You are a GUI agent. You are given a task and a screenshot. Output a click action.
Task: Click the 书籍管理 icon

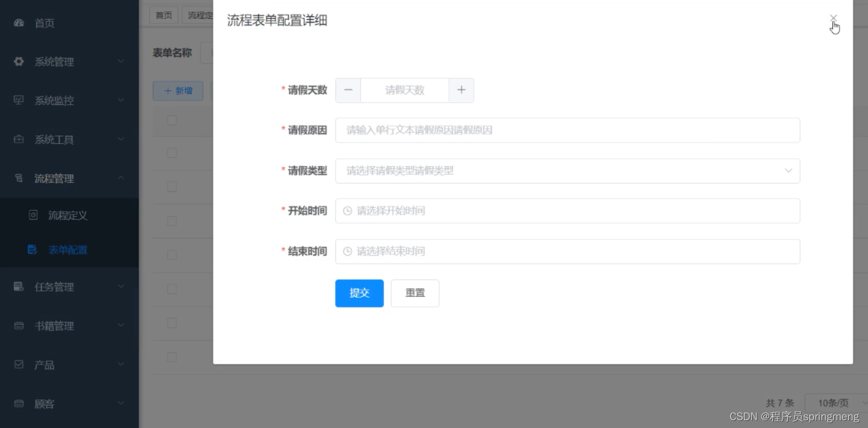point(19,326)
